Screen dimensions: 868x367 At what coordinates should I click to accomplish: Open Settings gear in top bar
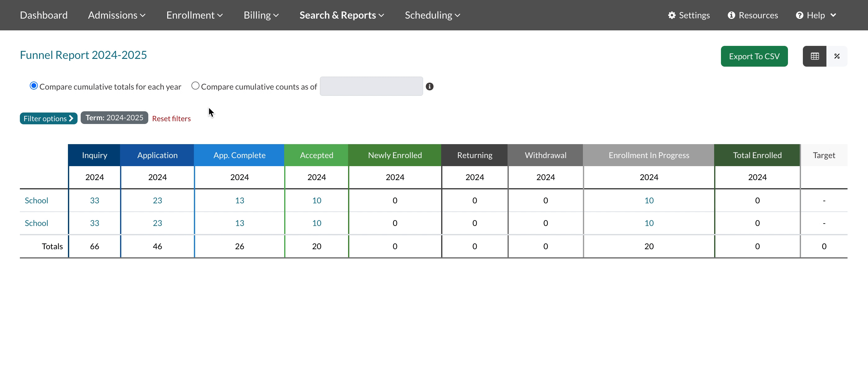pyautogui.click(x=689, y=15)
